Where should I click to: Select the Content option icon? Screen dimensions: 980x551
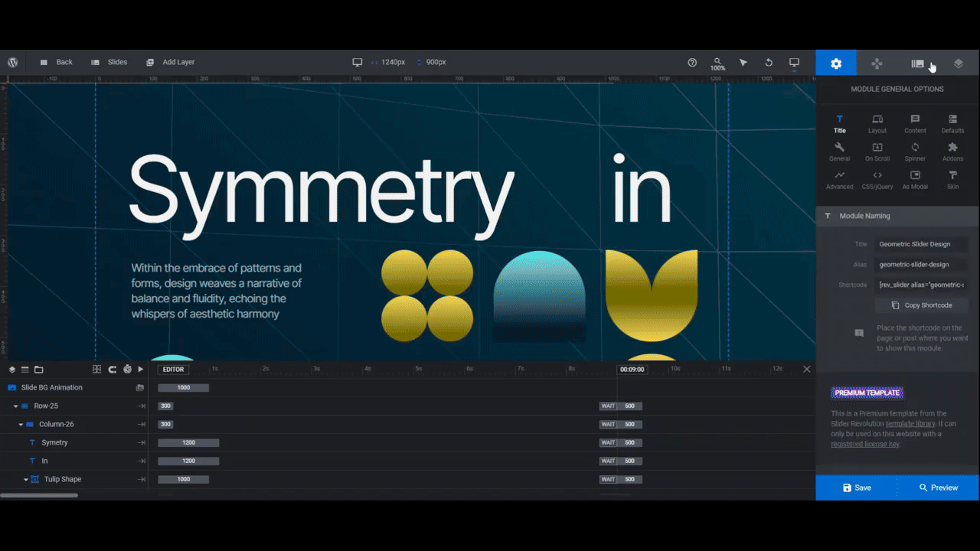(915, 124)
